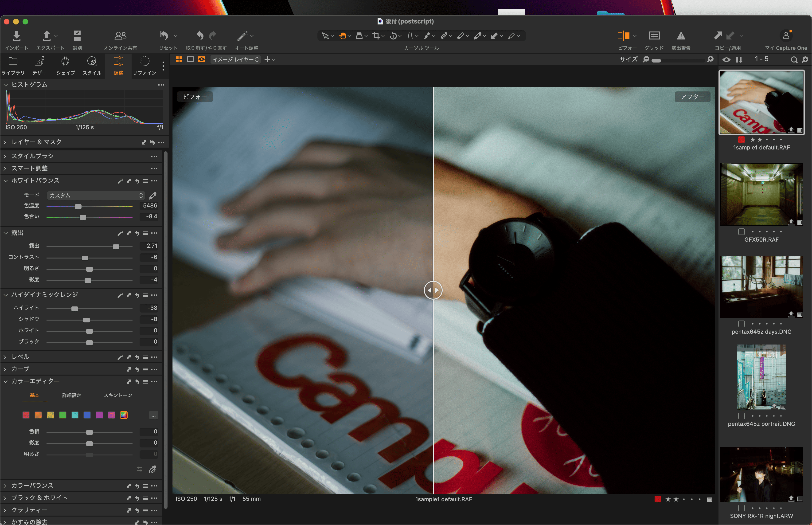Open the 選別 (Cull) tool

click(x=77, y=36)
